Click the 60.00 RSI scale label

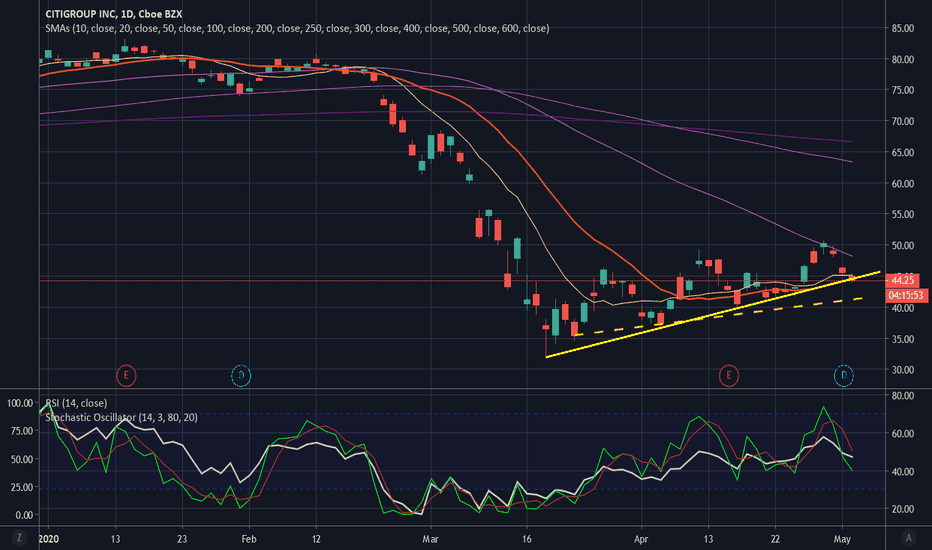click(x=902, y=433)
